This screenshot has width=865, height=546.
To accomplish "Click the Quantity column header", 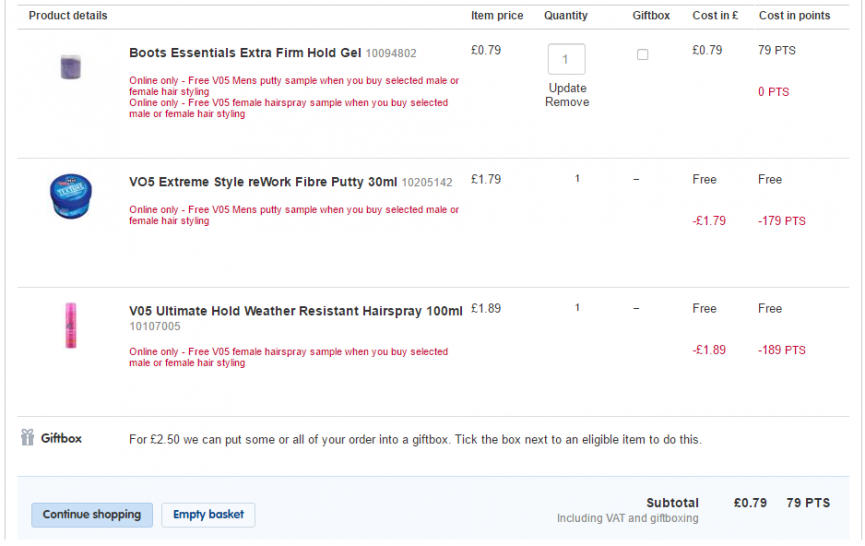I will (566, 15).
